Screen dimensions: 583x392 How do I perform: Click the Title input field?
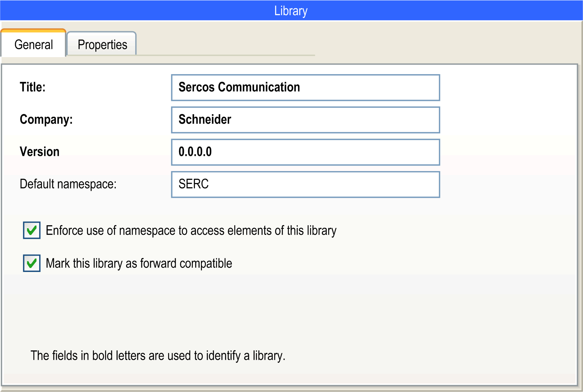tap(365, 88)
